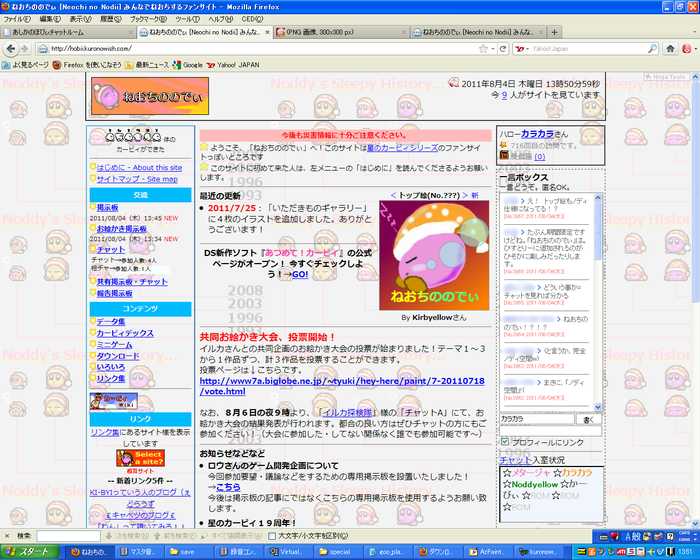Go back with the Firefox back arrow

pyautogui.click(x=11, y=49)
